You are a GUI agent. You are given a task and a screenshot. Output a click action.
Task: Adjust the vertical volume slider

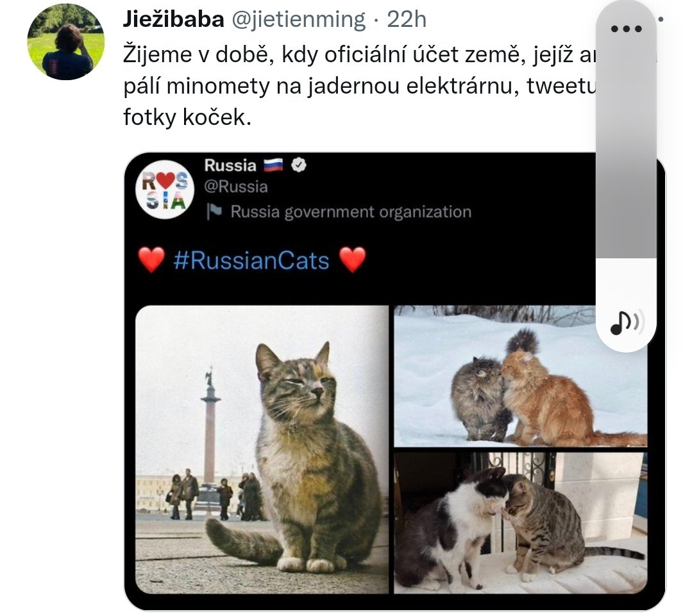[626, 176]
